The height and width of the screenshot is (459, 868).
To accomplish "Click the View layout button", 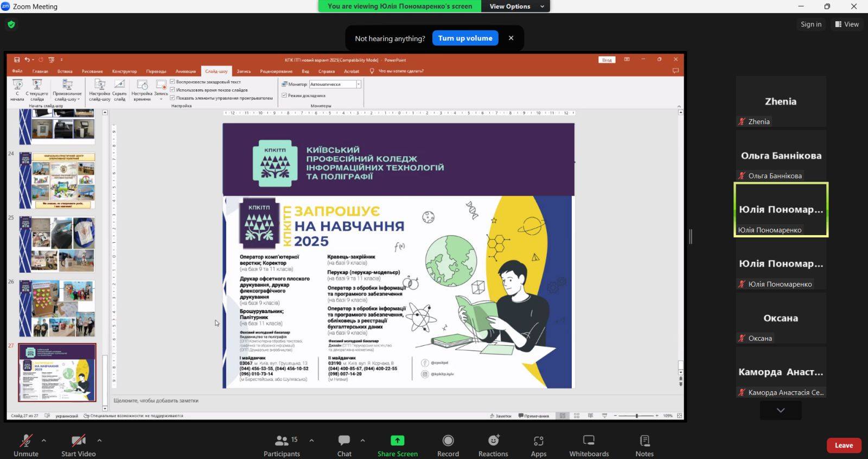I will [x=847, y=24].
